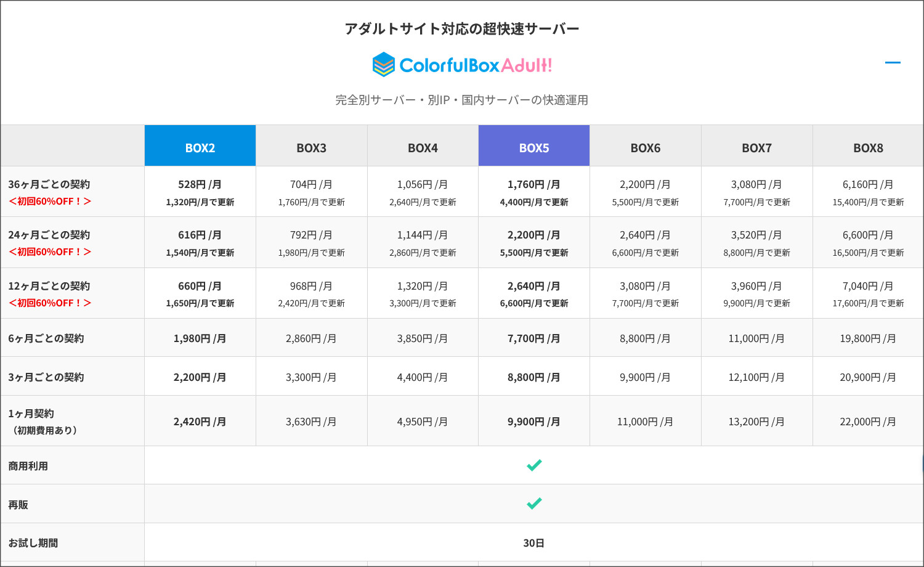Image resolution: width=924 pixels, height=567 pixels.
Task: Click the 30日 trial period cell
Action: point(533,543)
